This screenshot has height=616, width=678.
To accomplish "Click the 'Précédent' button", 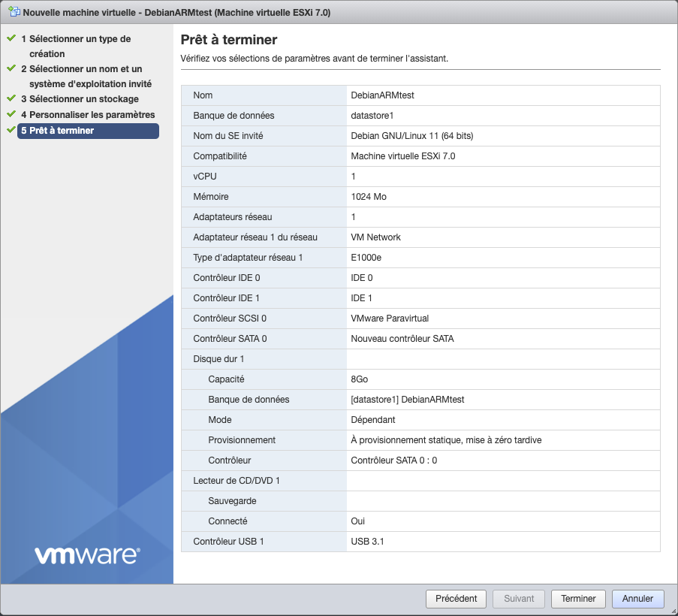I will [456, 599].
